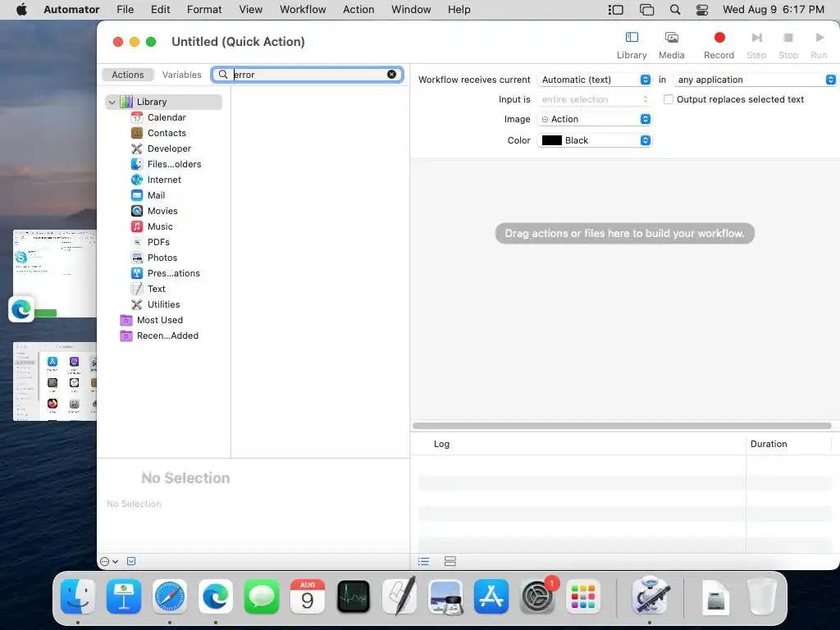Start recording with the Record button
This screenshot has height=630, width=840.
(719, 45)
